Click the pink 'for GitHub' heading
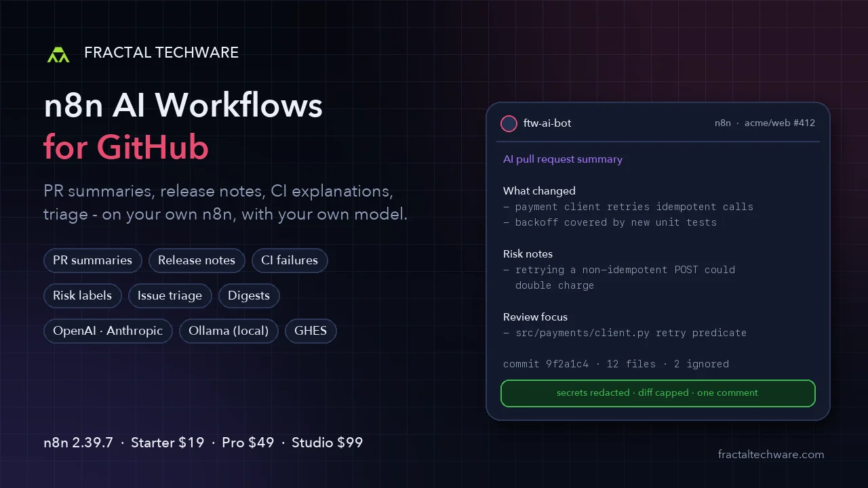Image resolution: width=868 pixels, height=488 pixels. (126, 148)
